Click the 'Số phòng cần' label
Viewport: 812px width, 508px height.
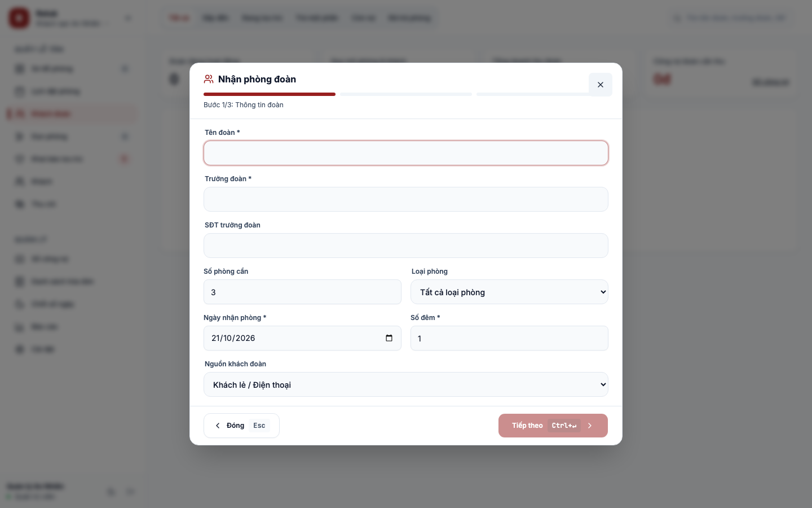(226, 271)
